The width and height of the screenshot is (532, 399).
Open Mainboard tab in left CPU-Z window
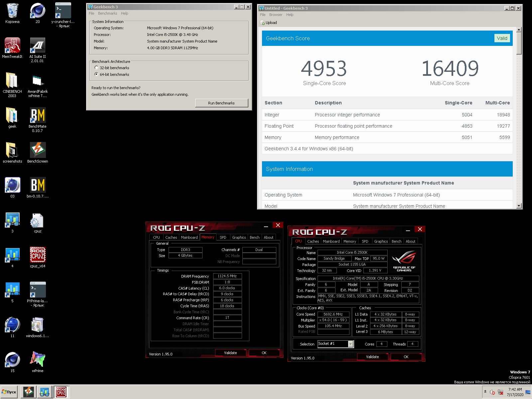pyautogui.click(x=189, y=237)
